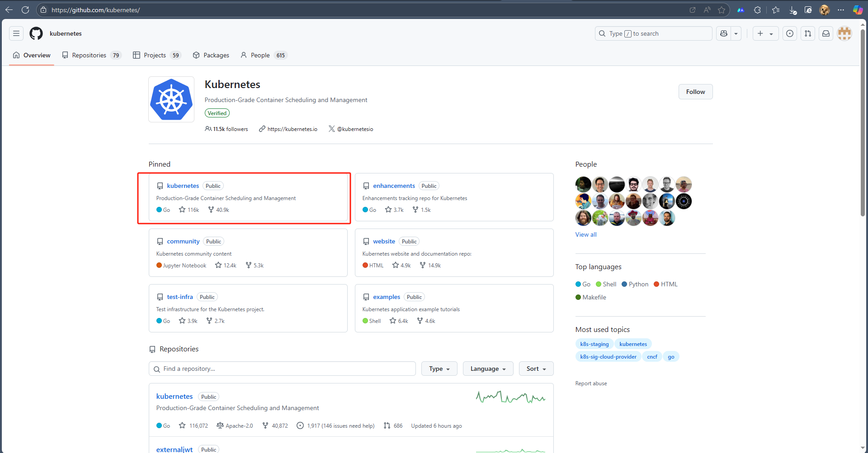View stars of pinned kubernetes repo (116k)
868x453 pixels.
(x=189, y=210)
